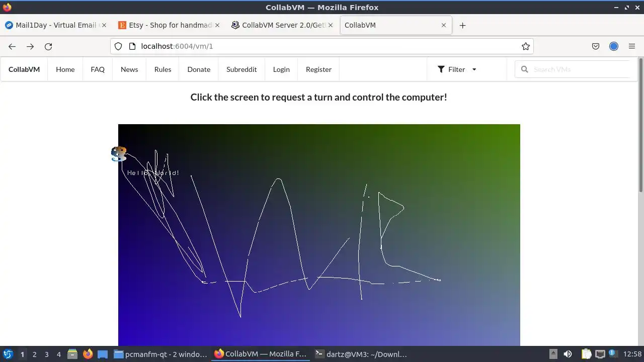The image size is (644, 362).
Task: Open the News page
Action: [129, 69]
